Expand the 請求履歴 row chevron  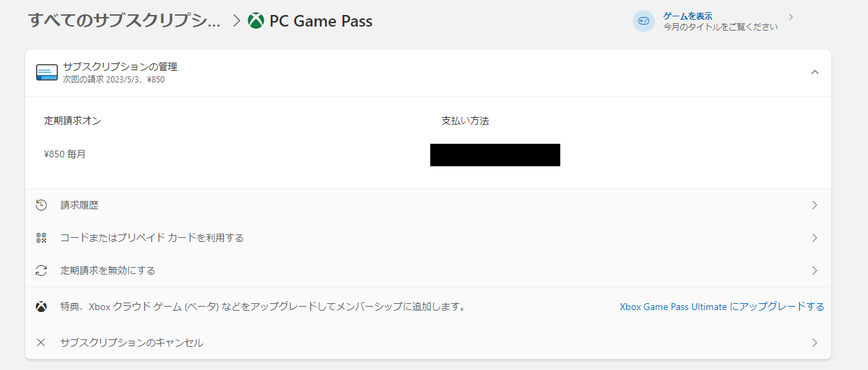pos(815,205)
